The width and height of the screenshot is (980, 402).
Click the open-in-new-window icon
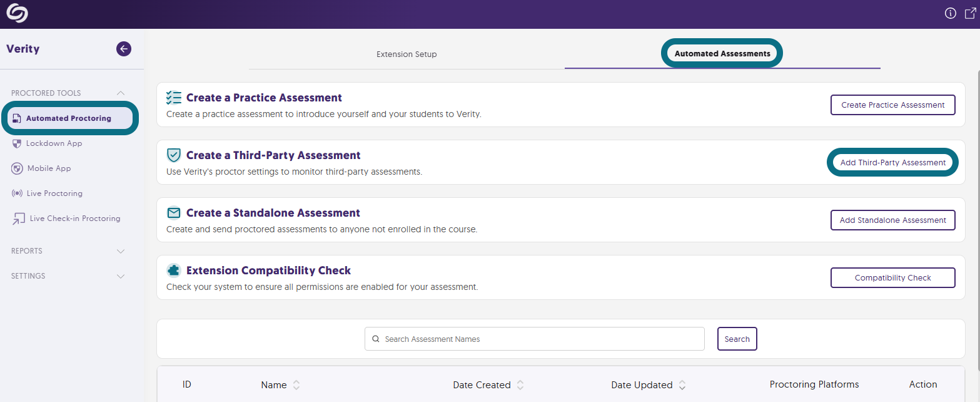pos(970,13)
